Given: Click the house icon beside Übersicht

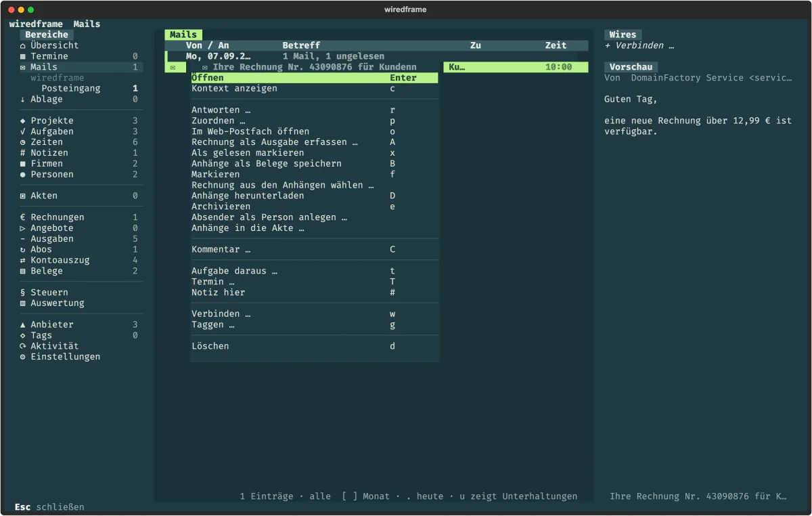Looking at the screenshot, I should 23,45.
